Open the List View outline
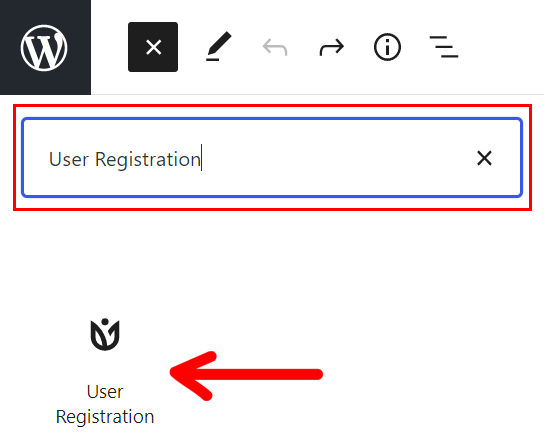The width and height of the screenshot is (545, 437). 444,47
